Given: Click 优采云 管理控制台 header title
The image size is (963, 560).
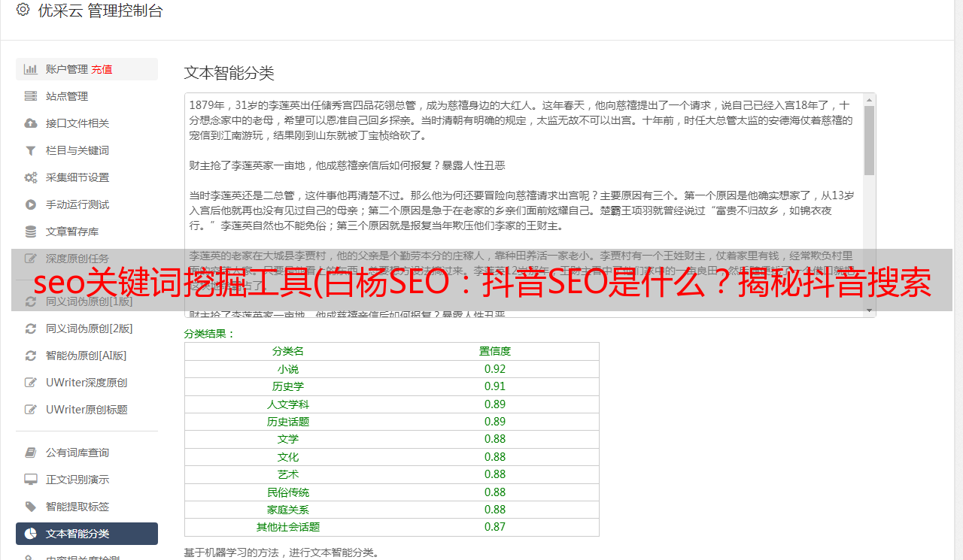Looking at the screenshot, I should [x=99, y=11].
